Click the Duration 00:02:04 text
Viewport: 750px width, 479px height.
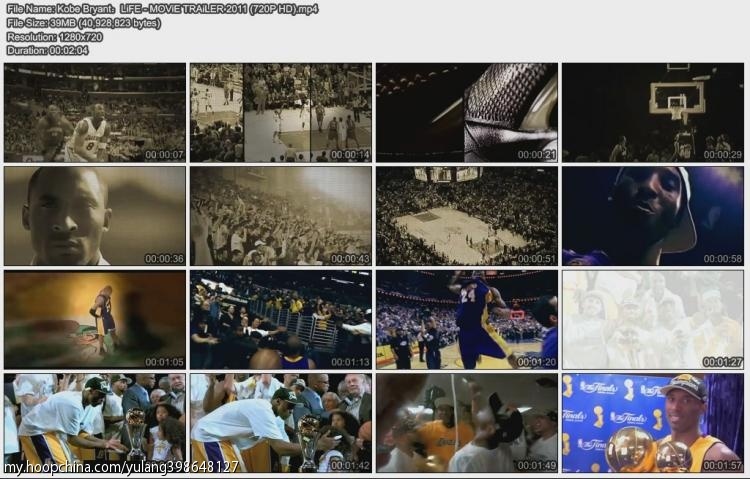[47, 50]
